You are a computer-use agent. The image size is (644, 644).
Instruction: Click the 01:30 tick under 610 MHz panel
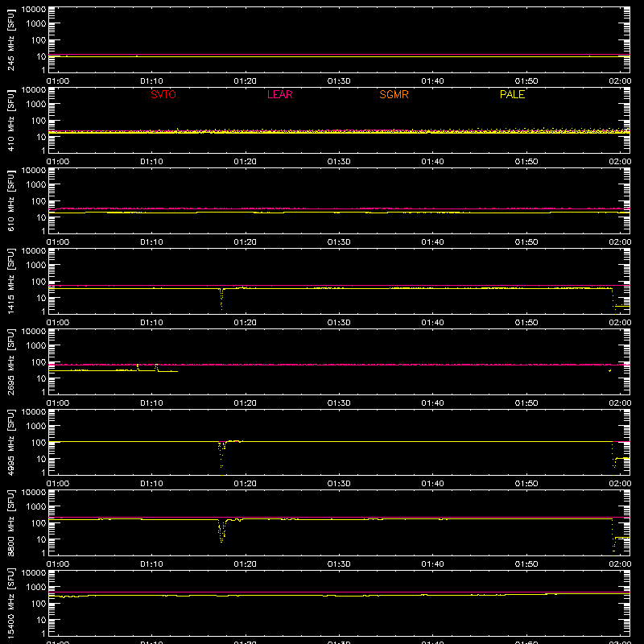[339, 242]
